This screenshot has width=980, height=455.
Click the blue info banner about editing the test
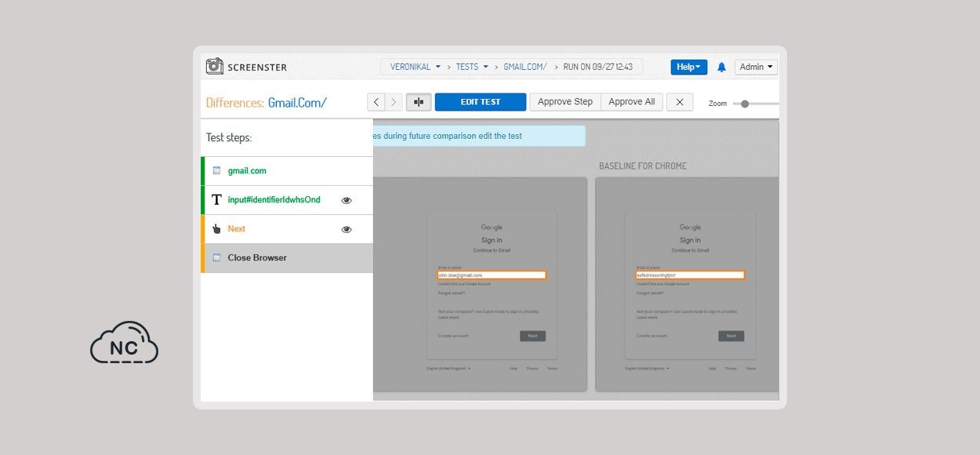pyautogui.click(x=479, y=136)
